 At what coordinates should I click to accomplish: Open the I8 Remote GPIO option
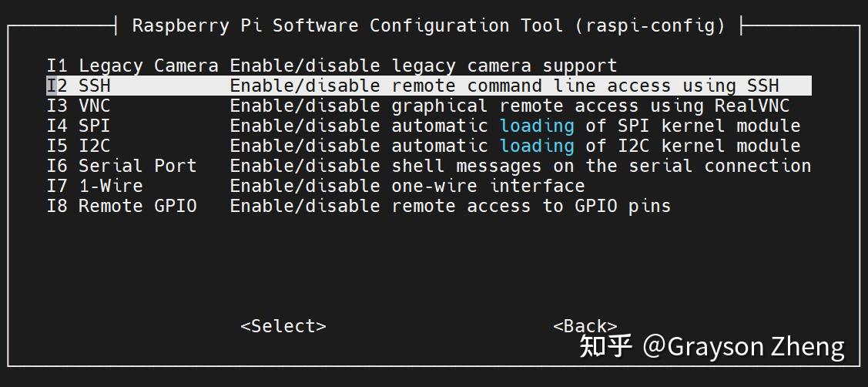[121, 206]
